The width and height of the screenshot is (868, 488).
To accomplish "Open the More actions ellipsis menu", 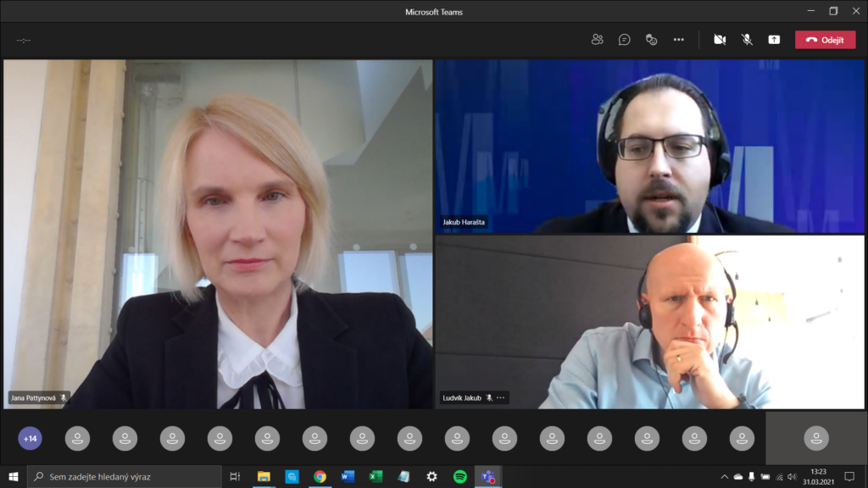I will 678,40.
